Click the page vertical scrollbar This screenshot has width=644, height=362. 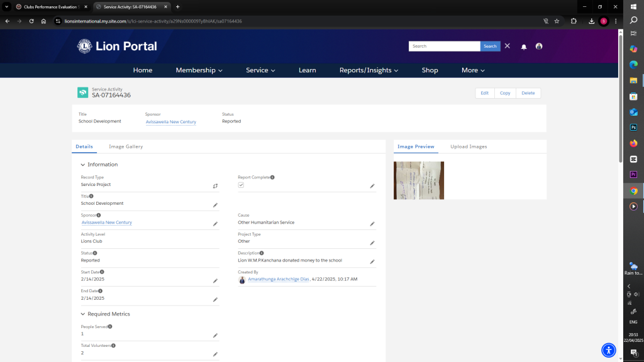pos(620,99)
